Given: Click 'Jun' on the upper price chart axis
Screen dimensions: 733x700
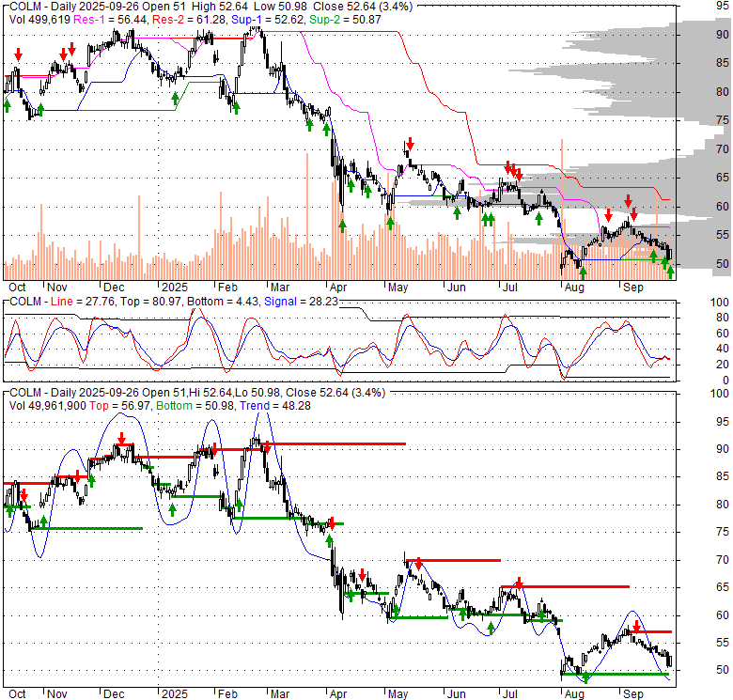Looking at the screenshot, I should 457,288.
